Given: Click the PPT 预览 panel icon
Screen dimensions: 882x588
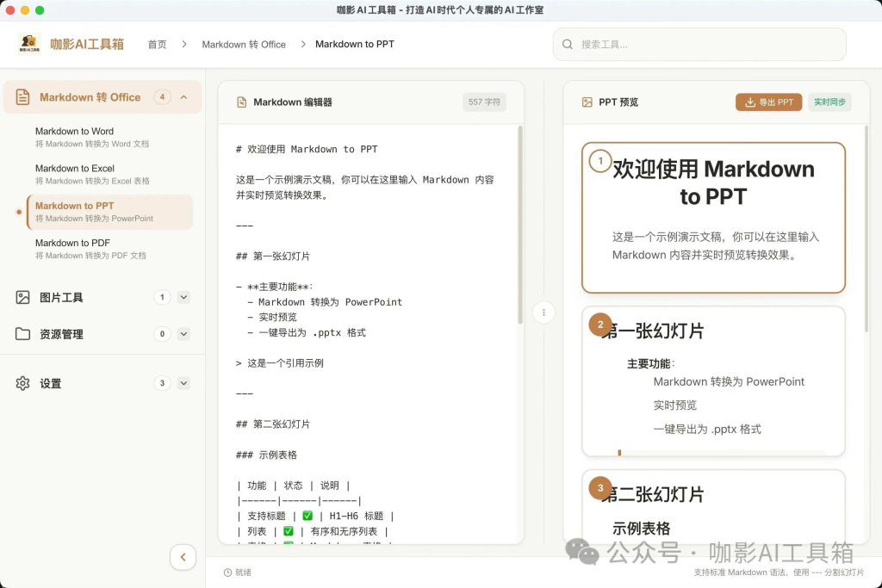Looking at the screenshot, I should (589, 102).
